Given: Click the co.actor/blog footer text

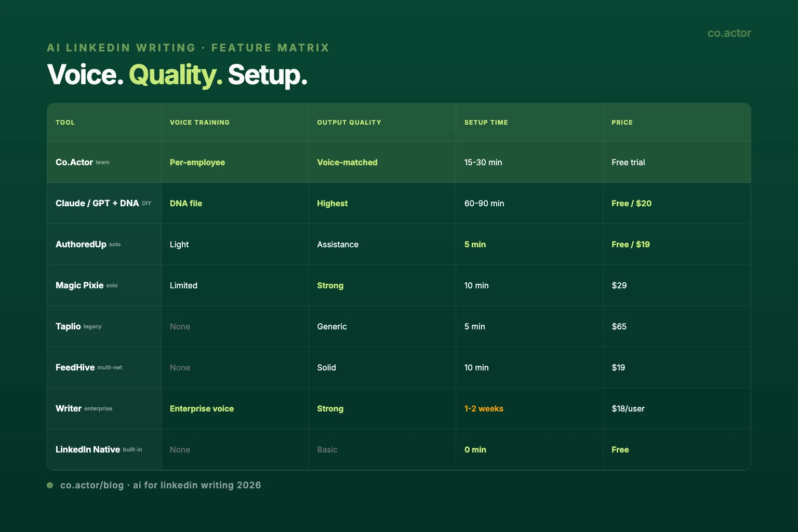Looking at the screenshot, I should (x=161, y=485).
